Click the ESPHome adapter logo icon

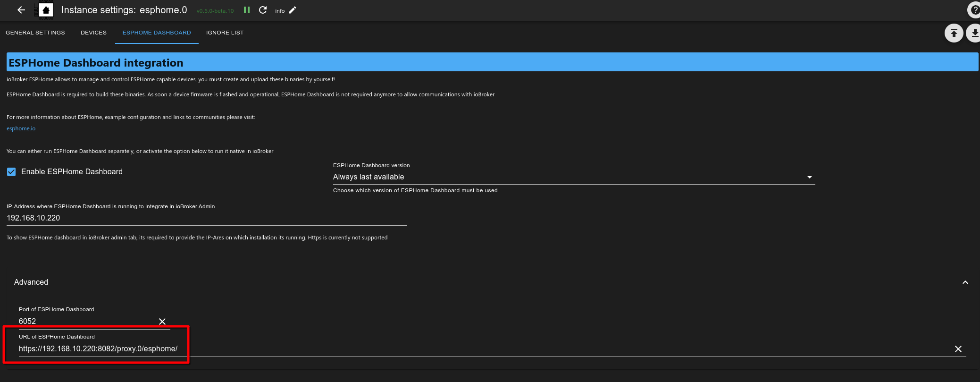click(x=46, y=10)
